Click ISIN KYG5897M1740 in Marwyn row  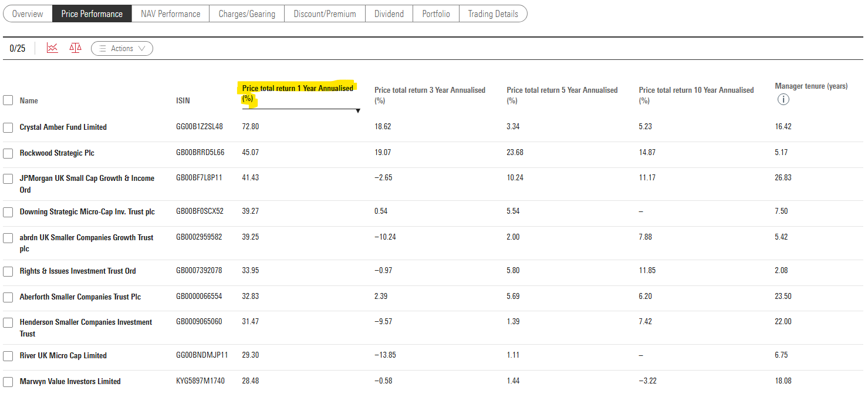(201, 381)
